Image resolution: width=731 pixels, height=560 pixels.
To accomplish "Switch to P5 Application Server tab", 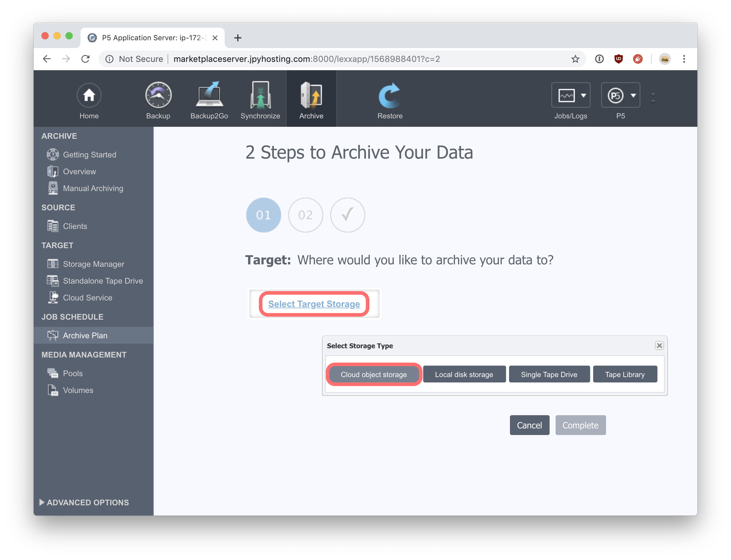I will click(152, 38).
